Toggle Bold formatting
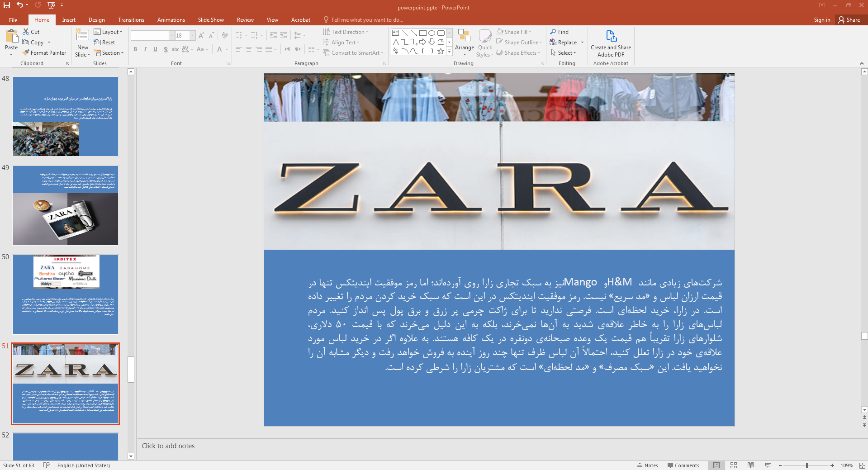This screenshot has width=868, height=470. [x=135, y=49]
